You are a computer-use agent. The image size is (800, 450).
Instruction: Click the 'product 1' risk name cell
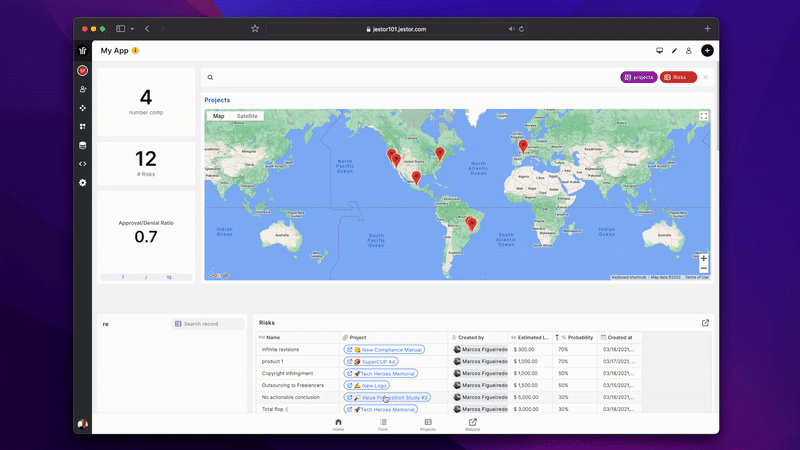coord(297,361)
